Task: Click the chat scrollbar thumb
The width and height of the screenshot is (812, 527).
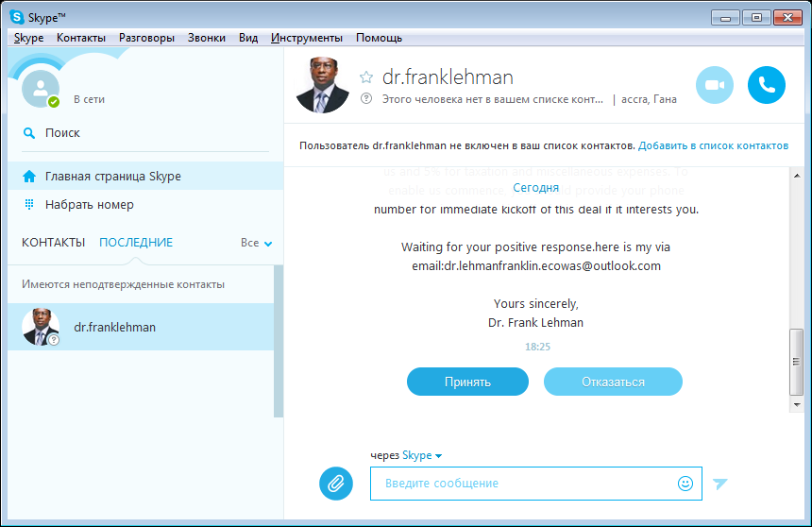Action: coord(797,362)
